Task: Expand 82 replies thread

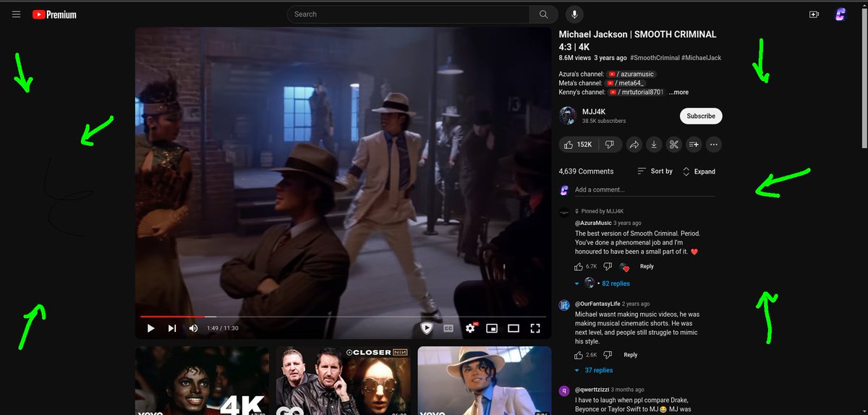Action: [x=603, y=283]
